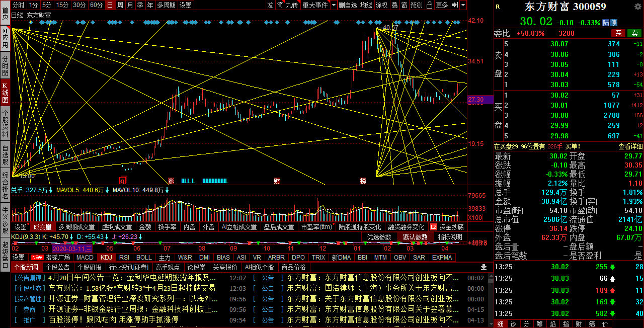Select the EXPMA indicator tab

(x=442, y=257)
